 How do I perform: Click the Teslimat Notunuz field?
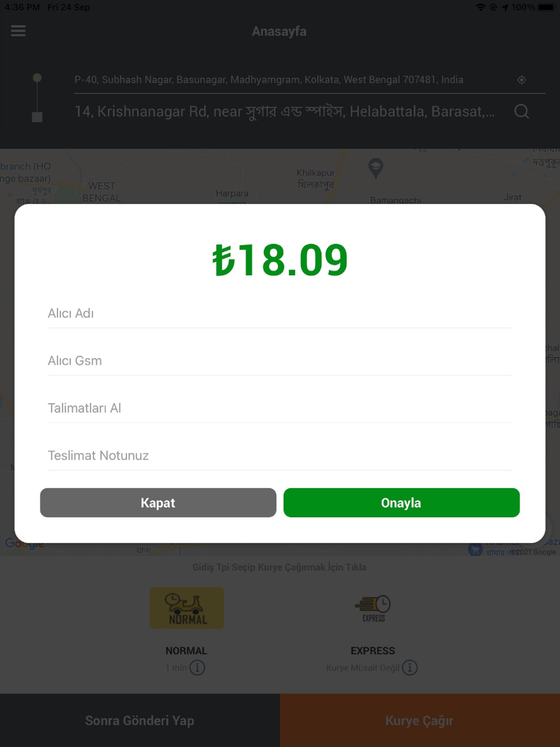point(280,456)
